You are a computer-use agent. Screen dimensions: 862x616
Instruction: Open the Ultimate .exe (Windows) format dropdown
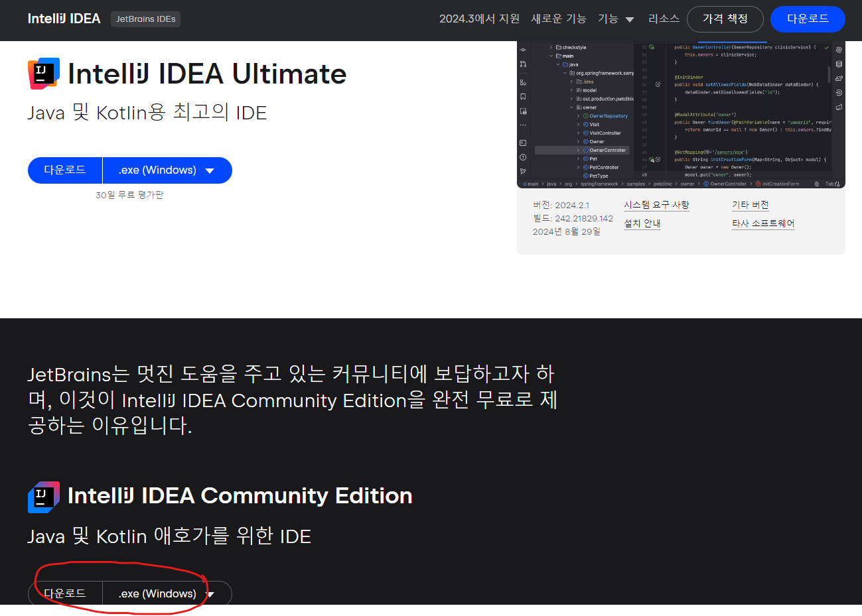[167, 170]
